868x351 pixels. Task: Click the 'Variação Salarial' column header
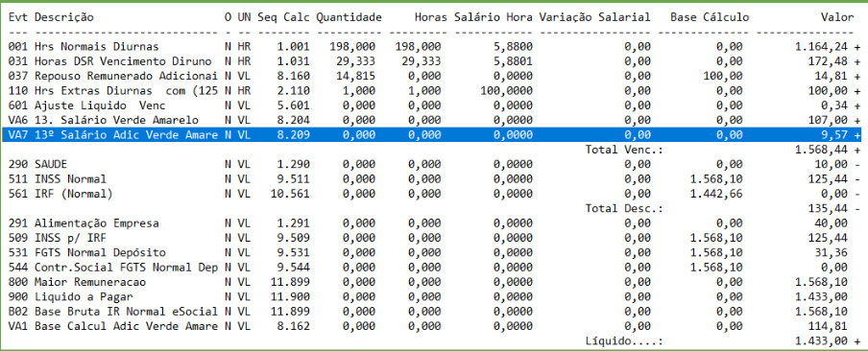(595, 17)
